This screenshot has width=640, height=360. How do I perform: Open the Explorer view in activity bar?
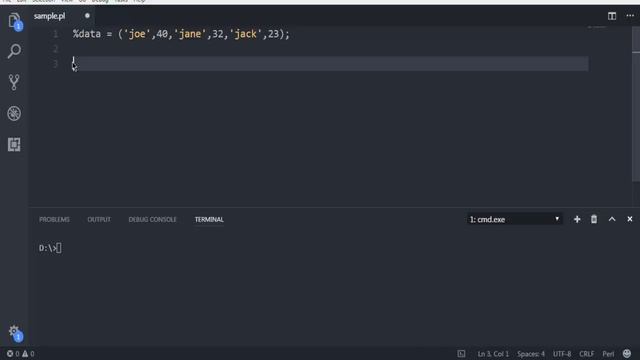tap(14, 20)
